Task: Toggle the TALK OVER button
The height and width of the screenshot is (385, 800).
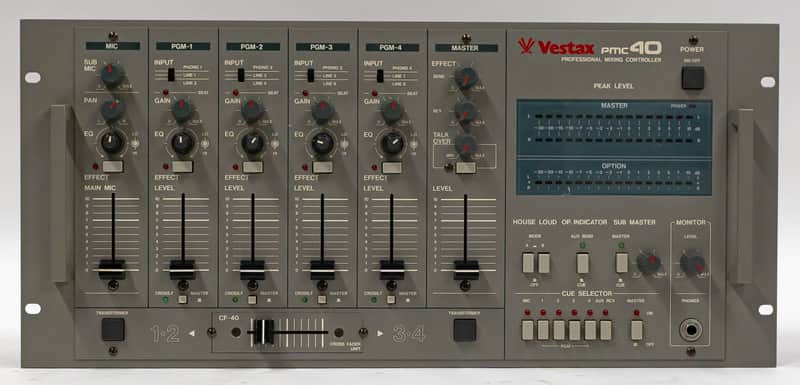Action: (x=466, y=167)
